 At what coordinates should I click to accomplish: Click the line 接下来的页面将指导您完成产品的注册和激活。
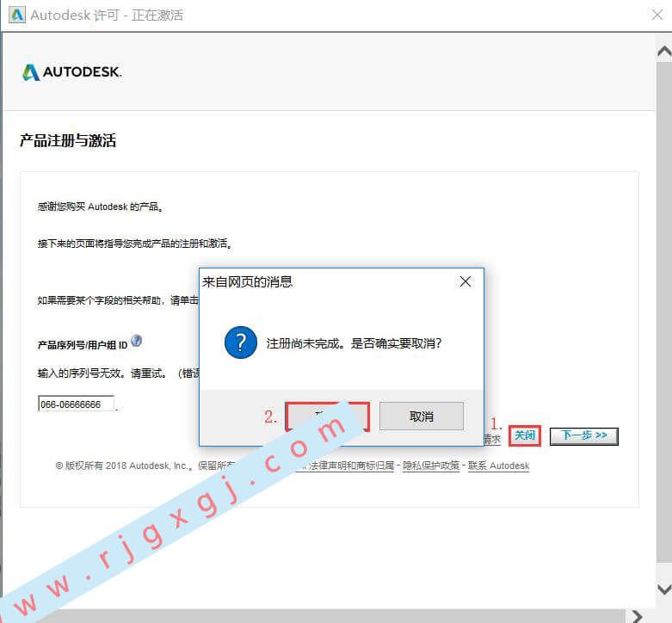pyautogui.click(x=134, y=244)
